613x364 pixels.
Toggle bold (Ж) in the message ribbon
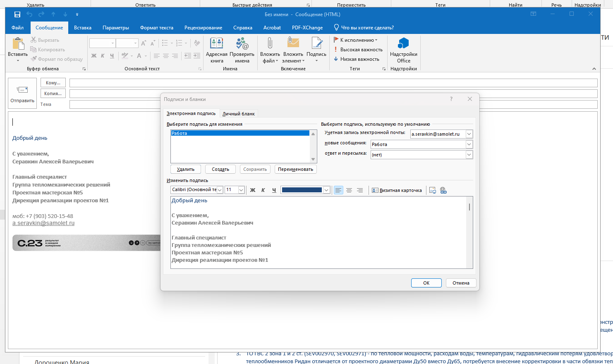tap(94, 56)
